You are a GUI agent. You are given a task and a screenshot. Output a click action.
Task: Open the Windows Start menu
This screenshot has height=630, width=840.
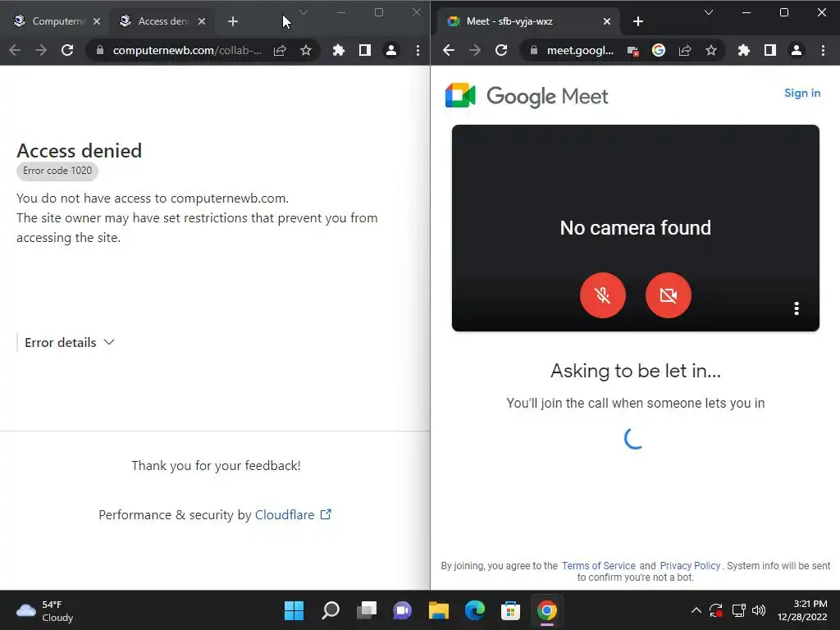pyautogui.click(x=294, y=610)
